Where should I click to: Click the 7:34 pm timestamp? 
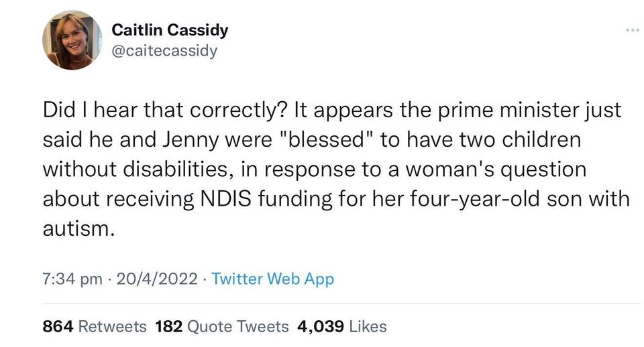coord(72,279)
